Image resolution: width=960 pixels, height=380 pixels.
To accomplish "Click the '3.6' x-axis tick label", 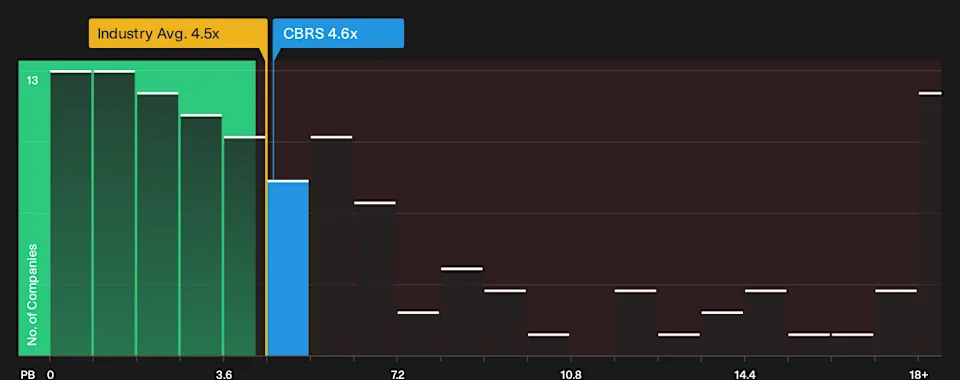I will point(224,374).
